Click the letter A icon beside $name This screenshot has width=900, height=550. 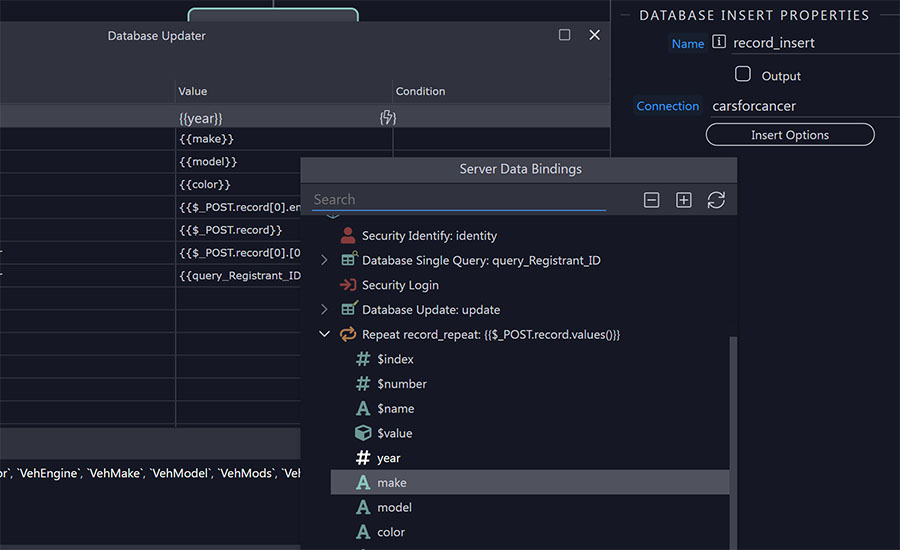pos(363,408)
